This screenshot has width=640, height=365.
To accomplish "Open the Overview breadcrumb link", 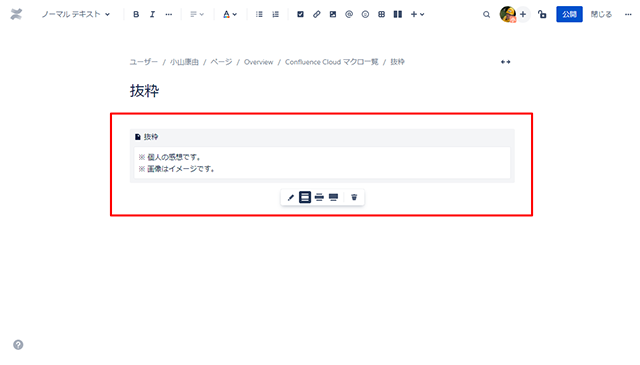I will tap(258, 62).
